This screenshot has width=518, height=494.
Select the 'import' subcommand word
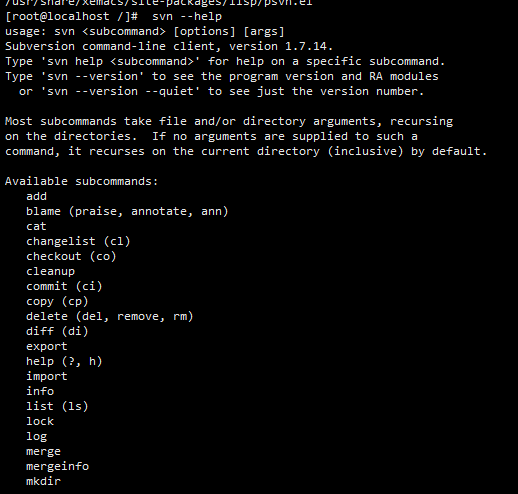pos(47,376)
